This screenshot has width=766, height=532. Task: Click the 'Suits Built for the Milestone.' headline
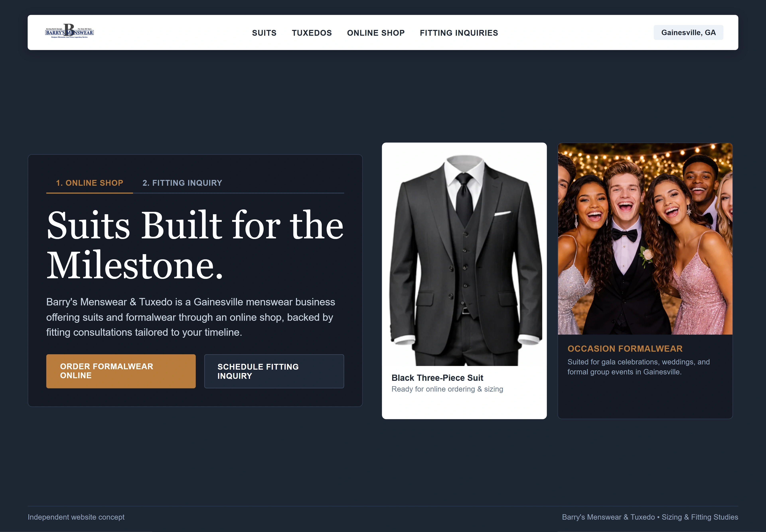(x=195, y=245)
